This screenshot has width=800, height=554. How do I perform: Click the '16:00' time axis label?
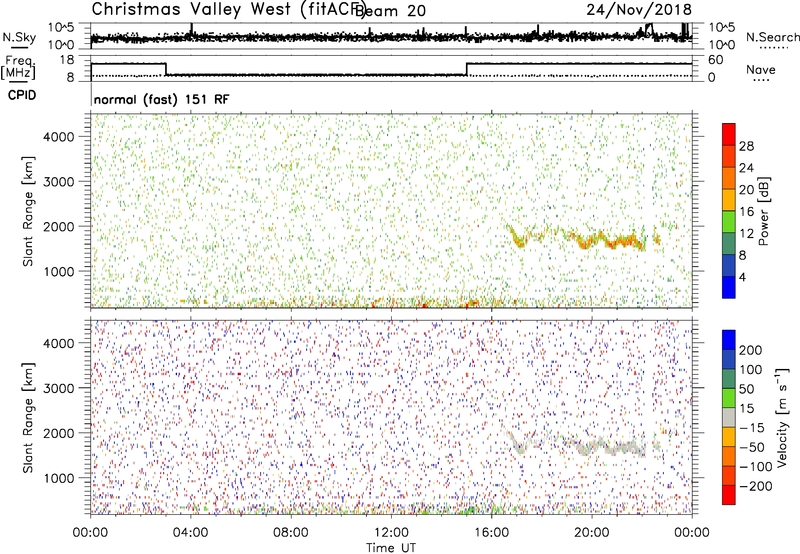491,533
